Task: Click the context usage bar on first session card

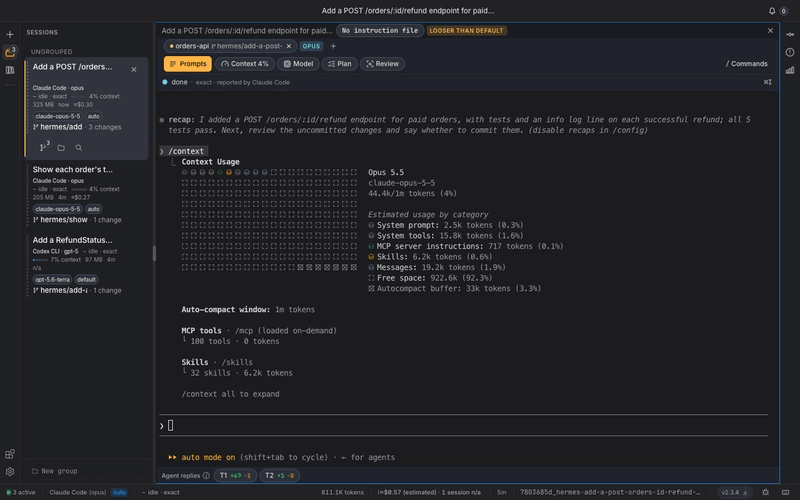Action: click(x=79, y=96)
